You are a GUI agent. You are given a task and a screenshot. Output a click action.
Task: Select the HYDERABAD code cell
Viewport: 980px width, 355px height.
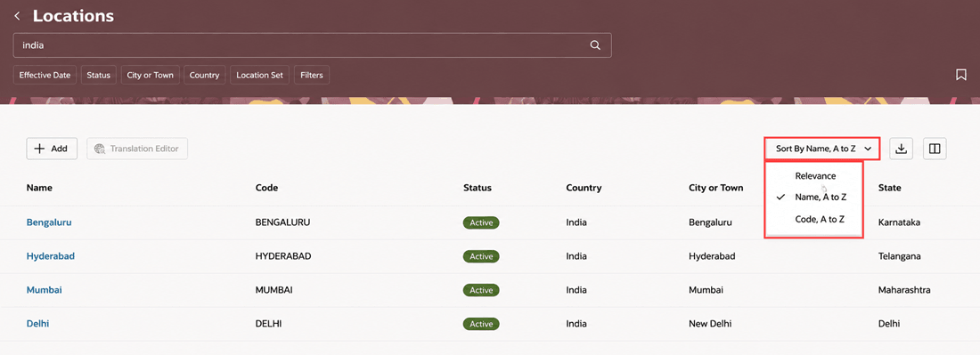pyautogui.click(x=283, y=256)
